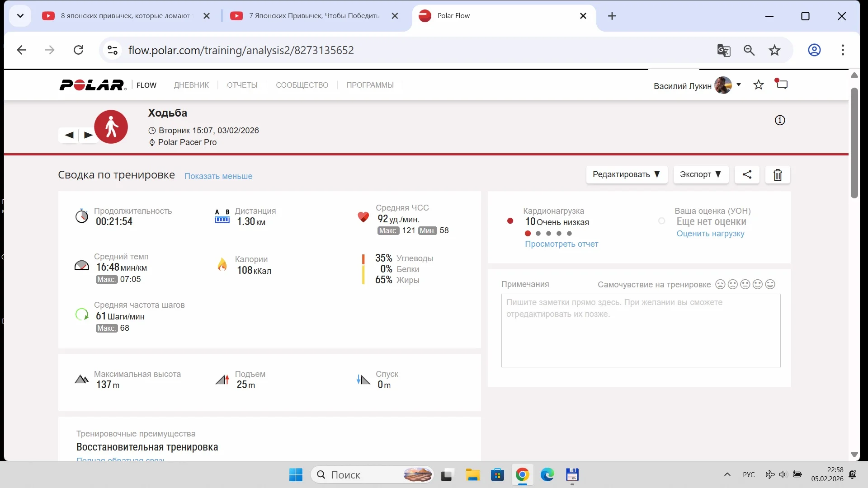Expand the Редактировать dropdown

(627, 174)
